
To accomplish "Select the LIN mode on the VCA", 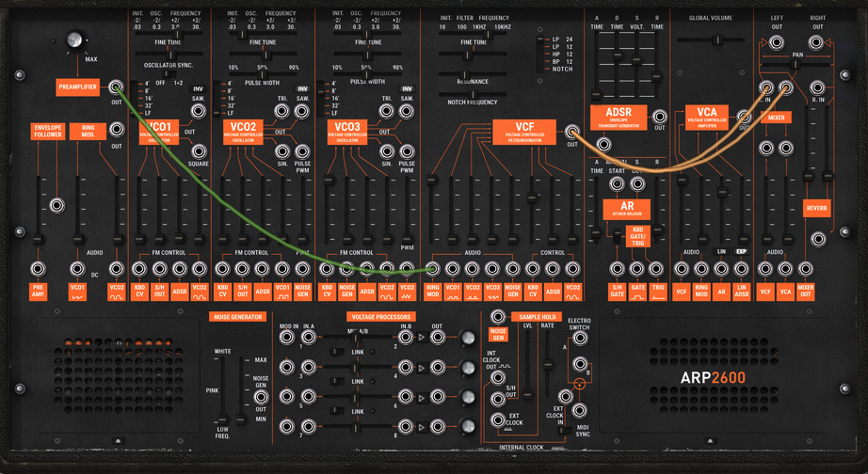I will 721,252.
